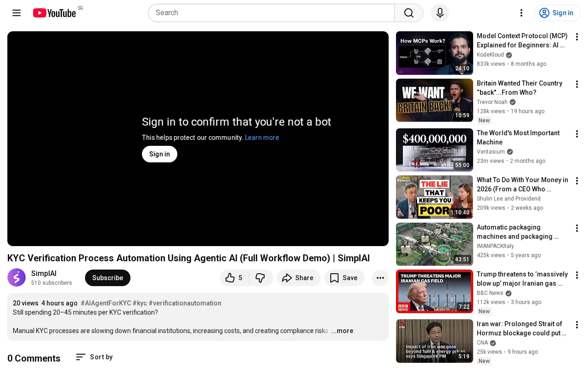Open the Veritasium channel name
Viewport: 588px width, 368px height.
[491, 152]
